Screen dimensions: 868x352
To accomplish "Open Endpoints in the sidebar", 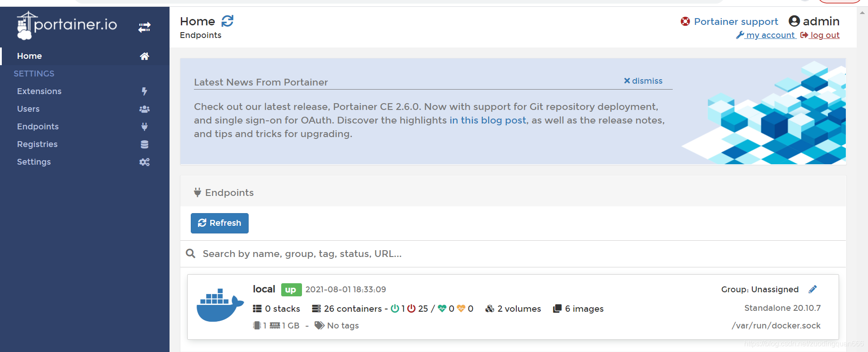I will [85, 127].
